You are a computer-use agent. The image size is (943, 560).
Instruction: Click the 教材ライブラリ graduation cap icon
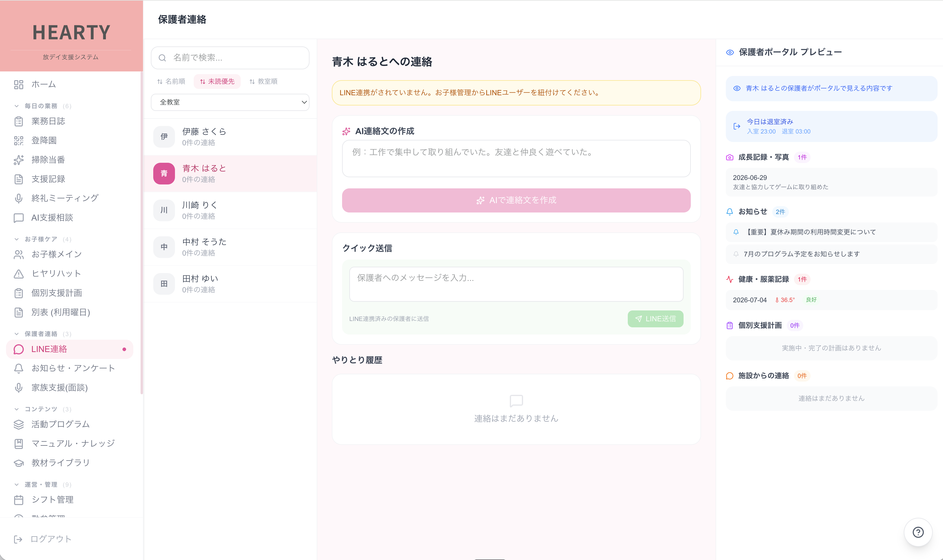coord(18,463)
